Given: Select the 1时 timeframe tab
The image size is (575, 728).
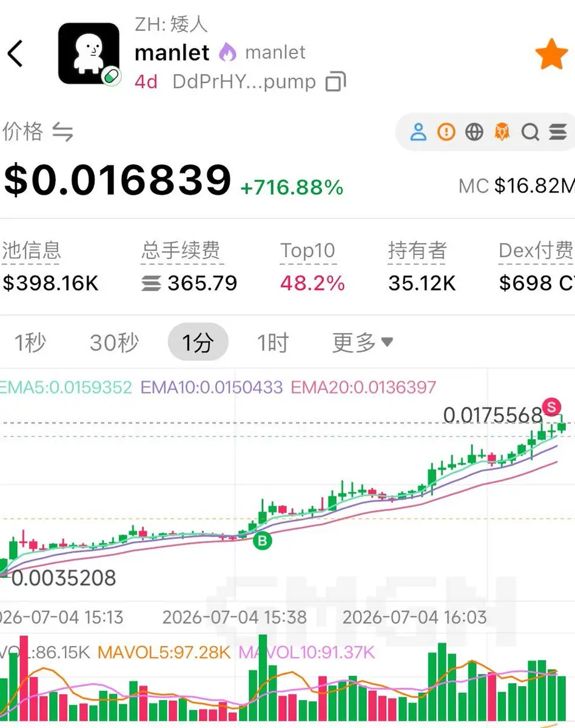Looking at the screenshot, I should (x=273, y=343).
